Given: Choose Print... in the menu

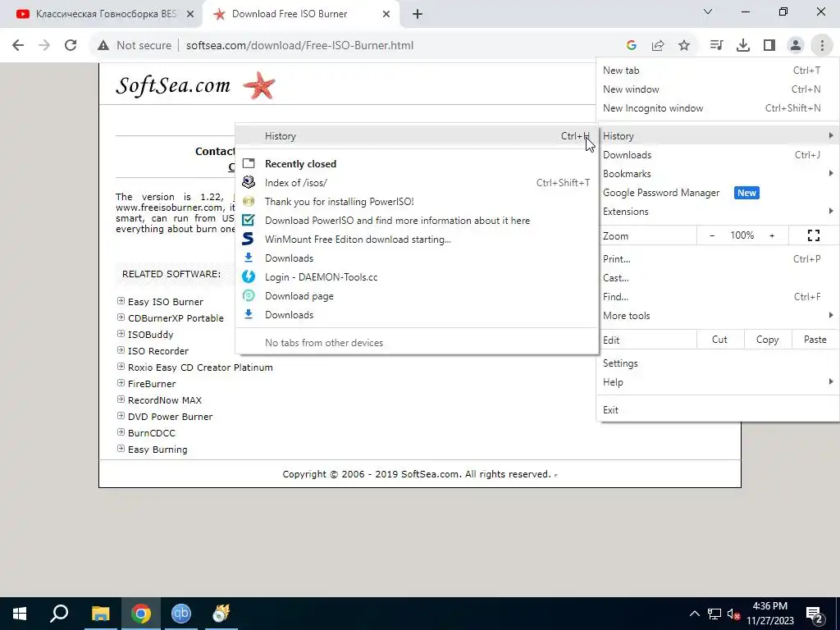Looking at the screenshot, I should 718,258.
